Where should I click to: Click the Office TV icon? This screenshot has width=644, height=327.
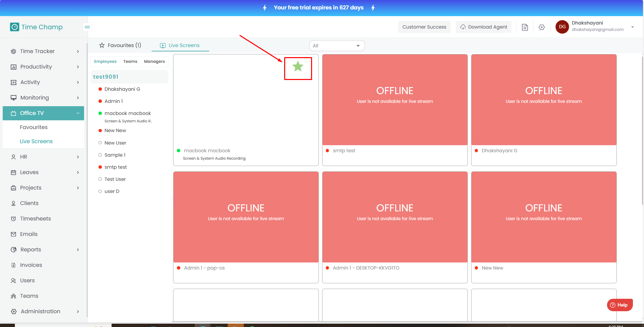(13, 113)
